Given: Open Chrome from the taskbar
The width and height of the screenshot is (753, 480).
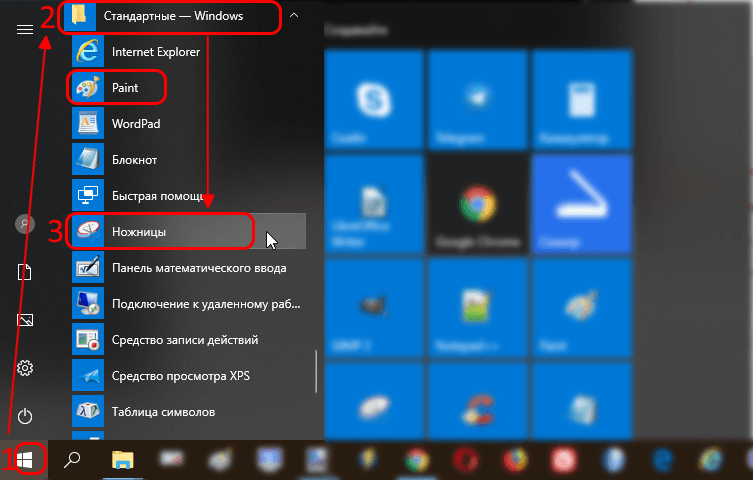Looking at the screenshot, I should click(417, 460).
